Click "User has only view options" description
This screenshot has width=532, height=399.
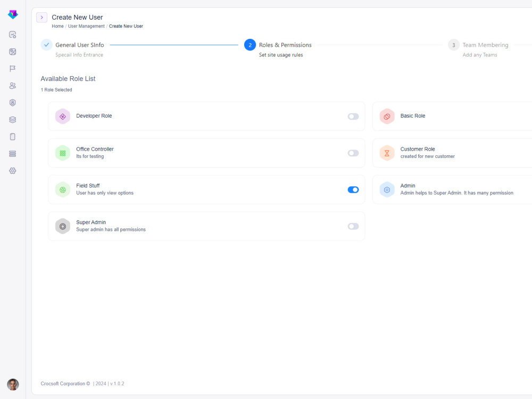105,193
